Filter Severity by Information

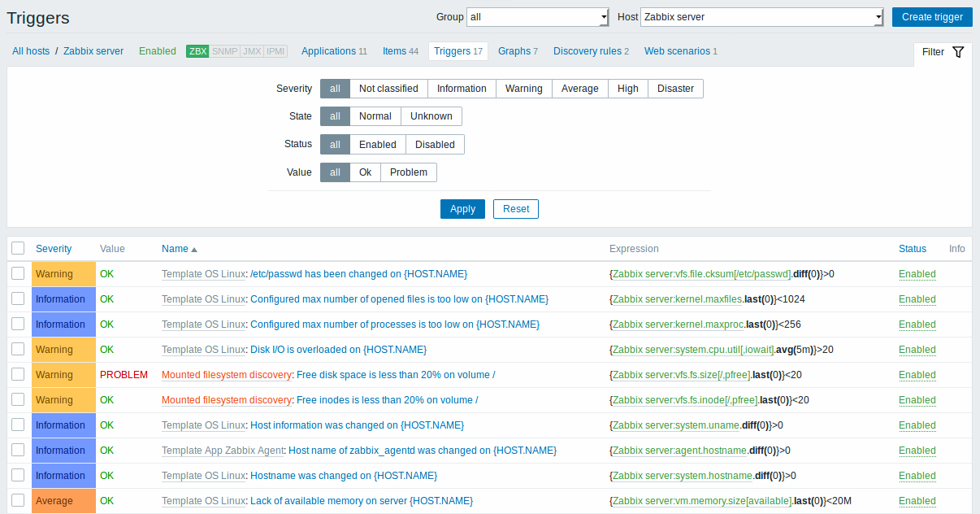click(462, 89)
